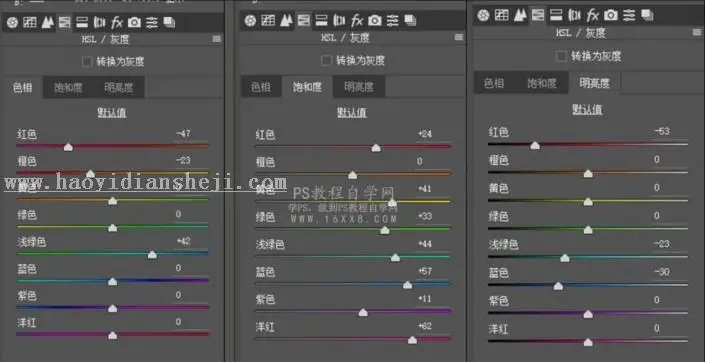Open Lens Corrections icon in Luminance-tab panel
The height and width of the screenshot is (362, 705).
click(574, 15)
